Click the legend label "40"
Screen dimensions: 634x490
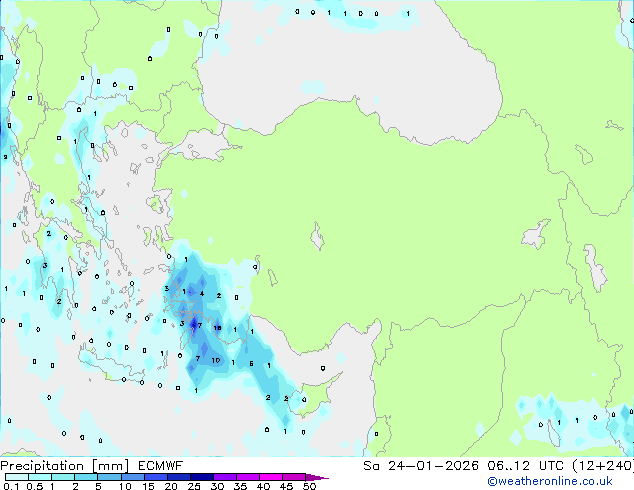pos(263,486)
